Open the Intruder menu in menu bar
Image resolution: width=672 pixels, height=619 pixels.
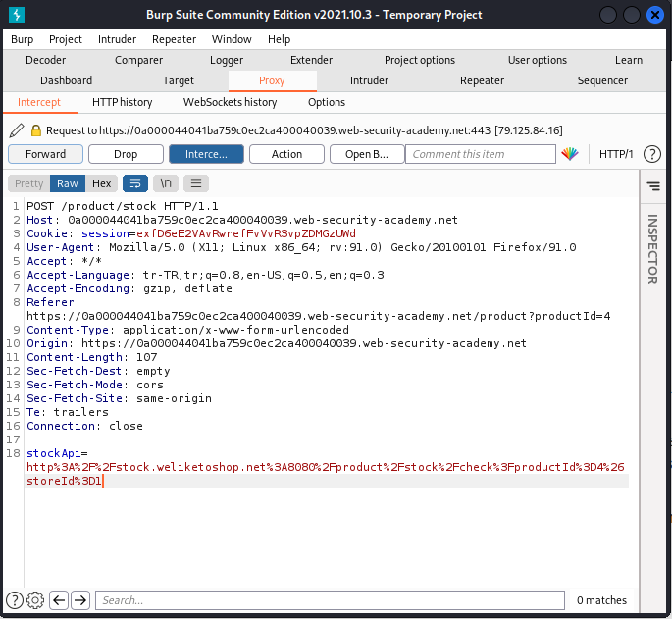(x=117, y=39)
